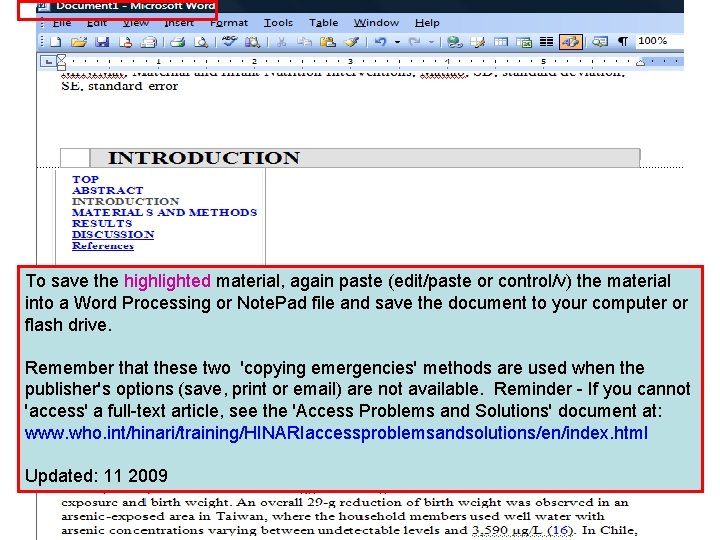Expand the Undo history dropdown arrow

397,42
